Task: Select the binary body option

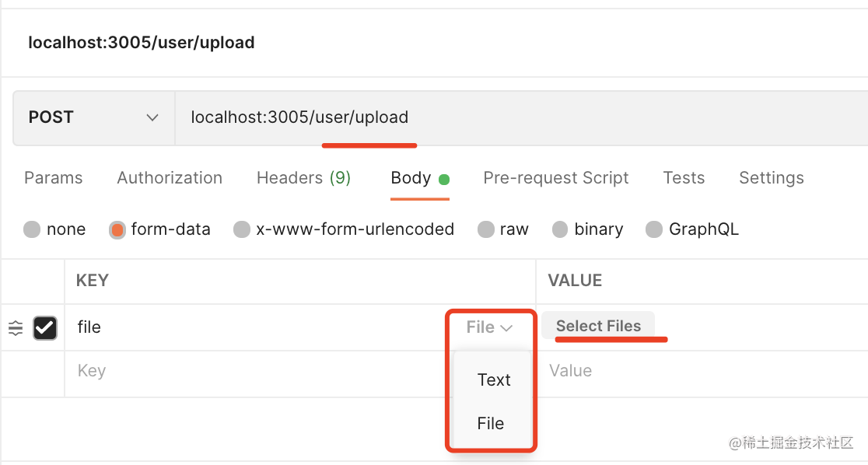Action: (x=560, y=229)
